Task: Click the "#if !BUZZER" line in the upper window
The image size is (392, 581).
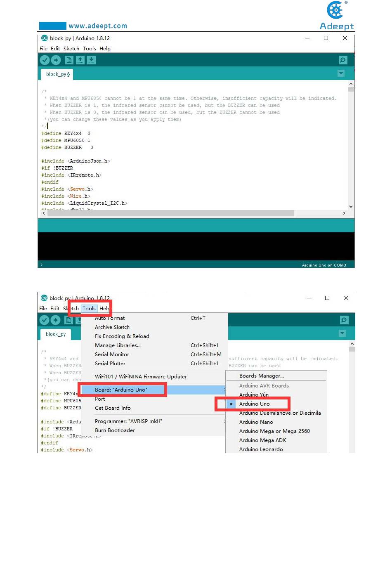Action: point(57,168)
